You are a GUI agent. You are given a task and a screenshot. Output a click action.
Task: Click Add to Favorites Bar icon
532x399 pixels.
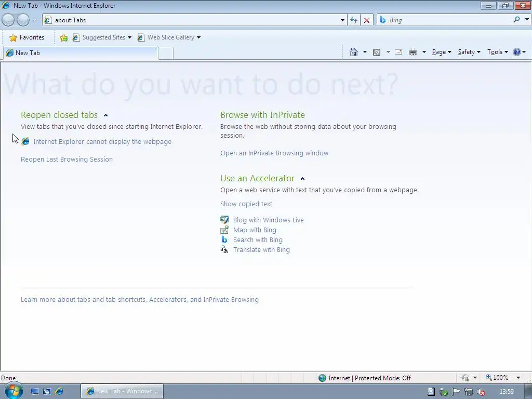(63, 37)
